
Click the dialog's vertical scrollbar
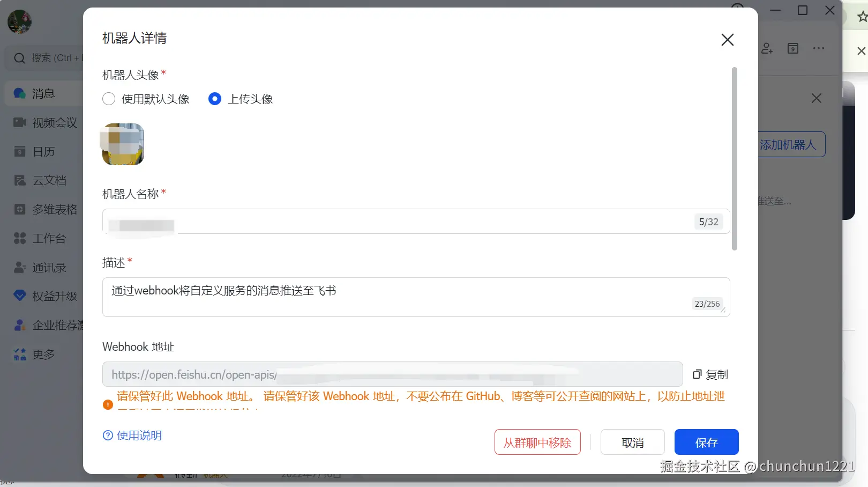[x=735, y=159]
